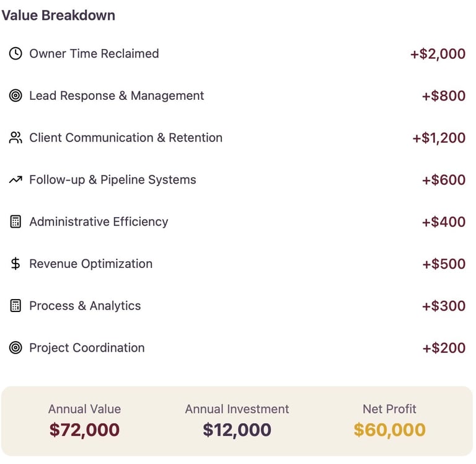Select the people icon for Client Communication

(x=15, y=137)
